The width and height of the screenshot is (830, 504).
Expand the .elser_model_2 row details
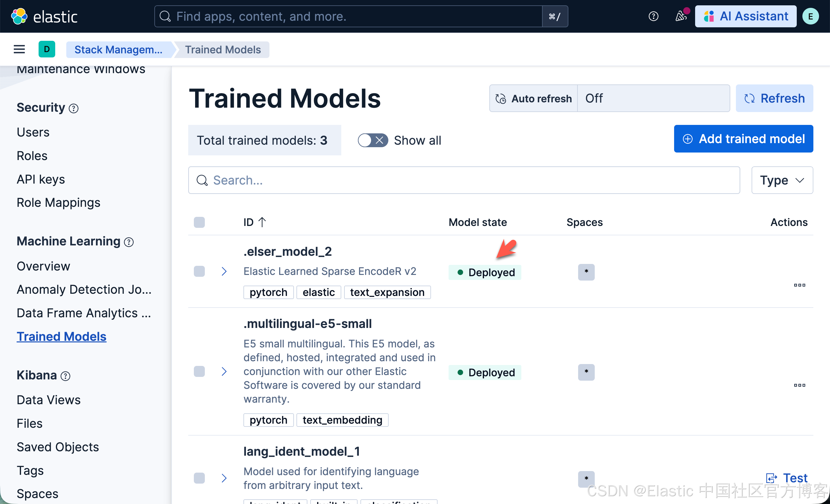tap(224, 271)
